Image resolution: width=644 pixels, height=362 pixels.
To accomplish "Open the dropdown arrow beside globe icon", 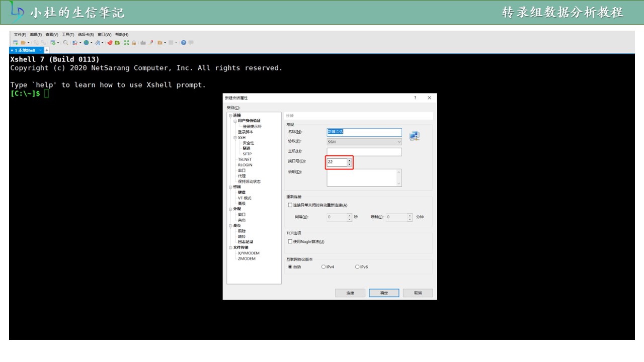I will [92, 43].
